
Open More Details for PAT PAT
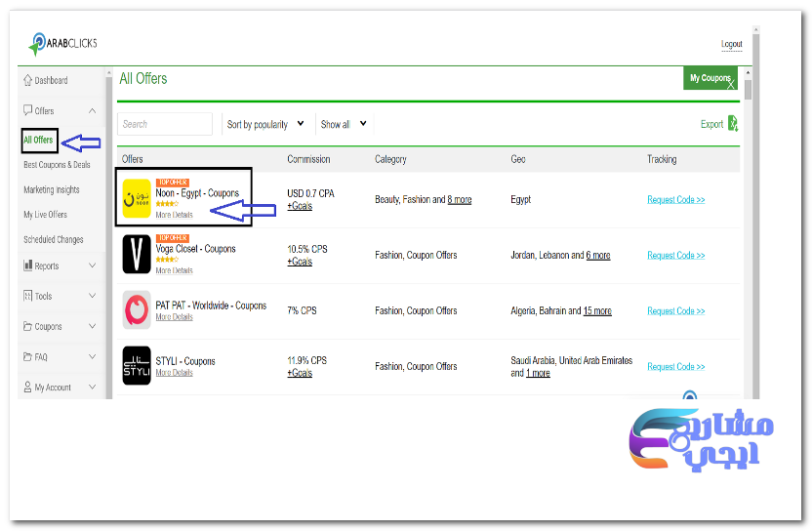click(x=174, y=317)
